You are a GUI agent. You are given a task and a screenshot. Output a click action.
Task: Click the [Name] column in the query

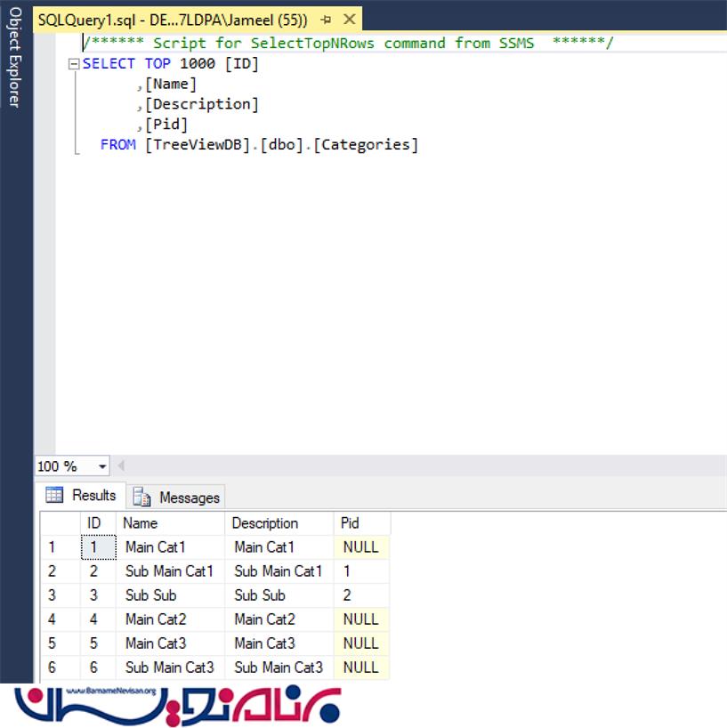click(171, 84)
